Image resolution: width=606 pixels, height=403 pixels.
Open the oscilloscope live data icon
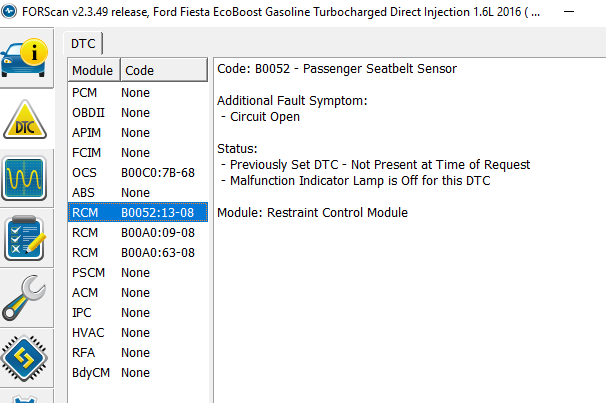(30, 179)
